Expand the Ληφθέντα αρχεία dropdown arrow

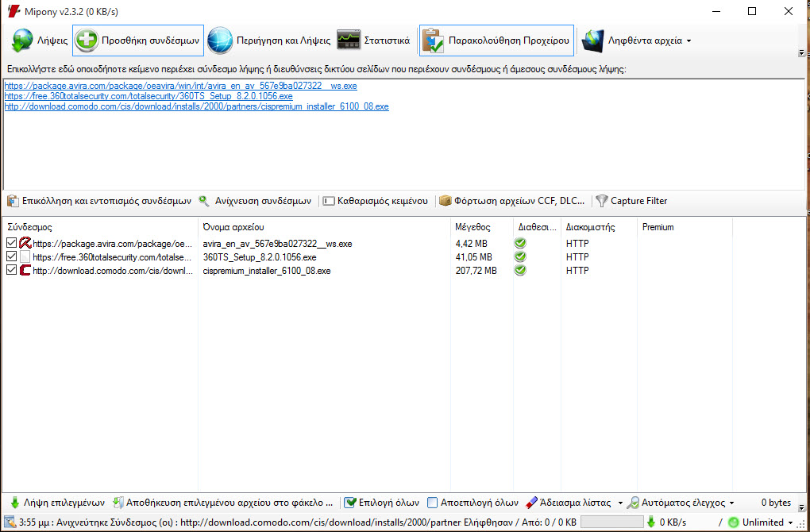coord(688,40)
